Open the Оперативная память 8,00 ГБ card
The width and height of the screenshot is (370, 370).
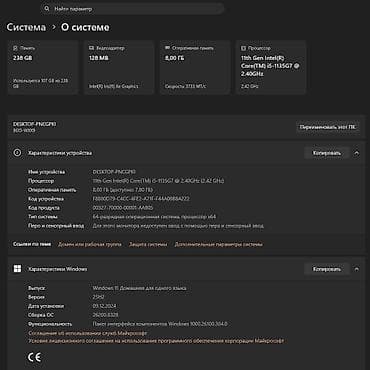pos(195,67)
